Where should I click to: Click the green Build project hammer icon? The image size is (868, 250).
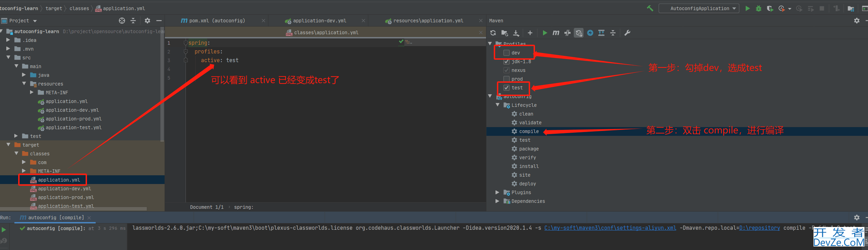(650, 8)
